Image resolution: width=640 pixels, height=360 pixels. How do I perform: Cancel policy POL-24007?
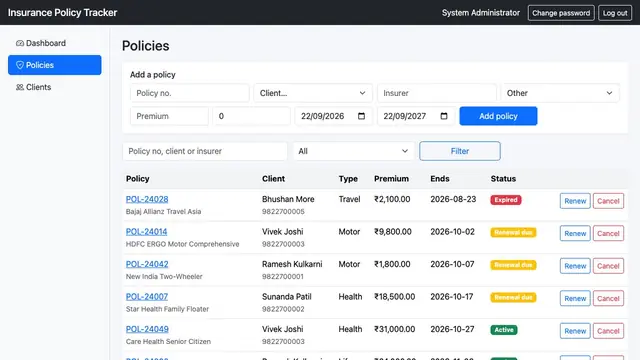[x=608, y=298]
